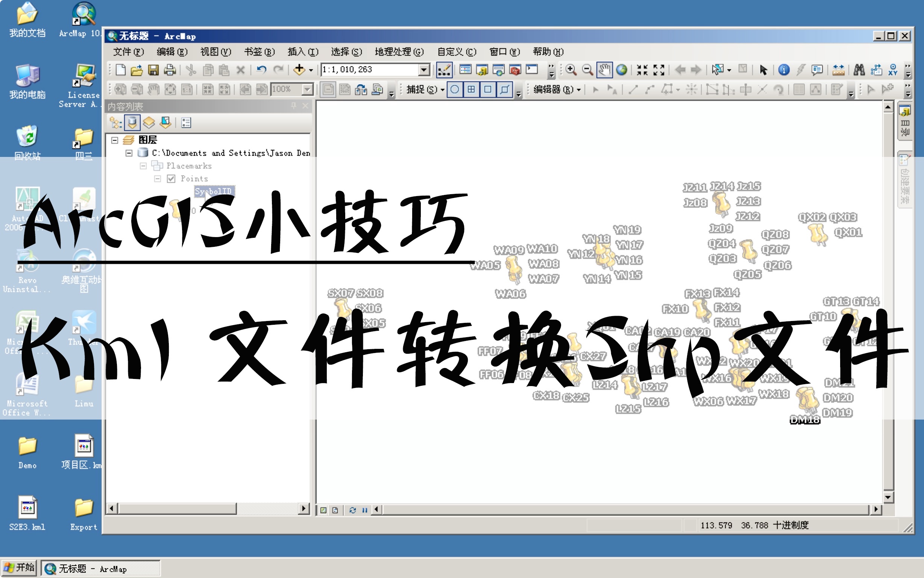Select the Zoom Out magnifier tool

587,70
